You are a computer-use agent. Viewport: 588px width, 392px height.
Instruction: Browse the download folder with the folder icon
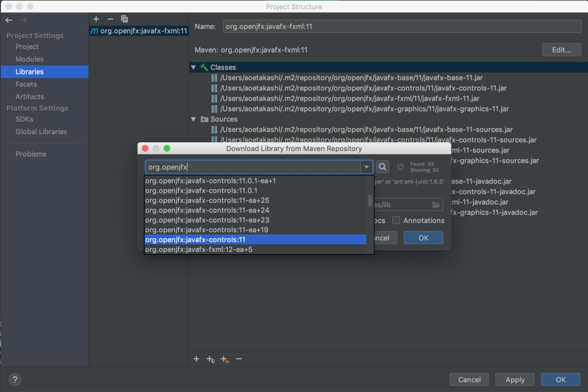pyautogui.click(x=436, y=205)
